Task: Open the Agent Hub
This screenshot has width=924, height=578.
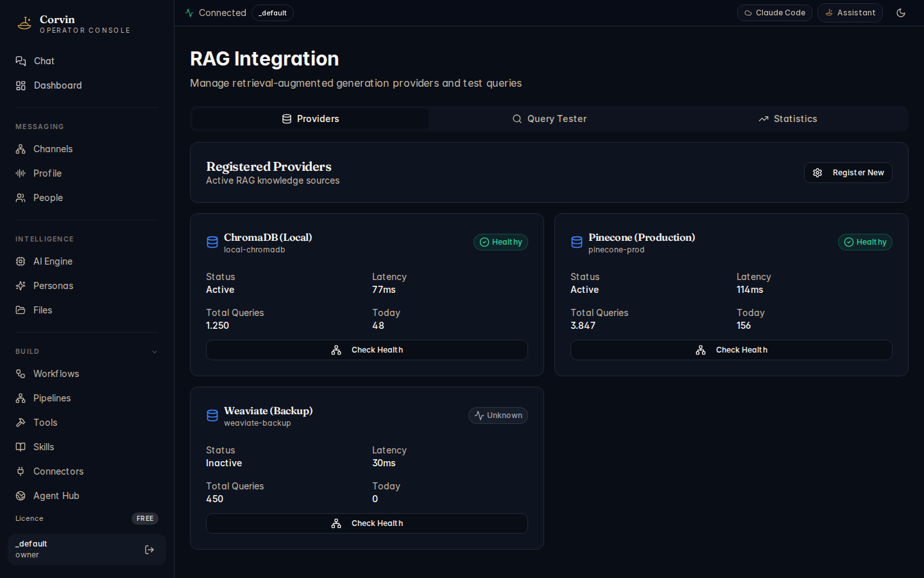Action: pos(87,496)
